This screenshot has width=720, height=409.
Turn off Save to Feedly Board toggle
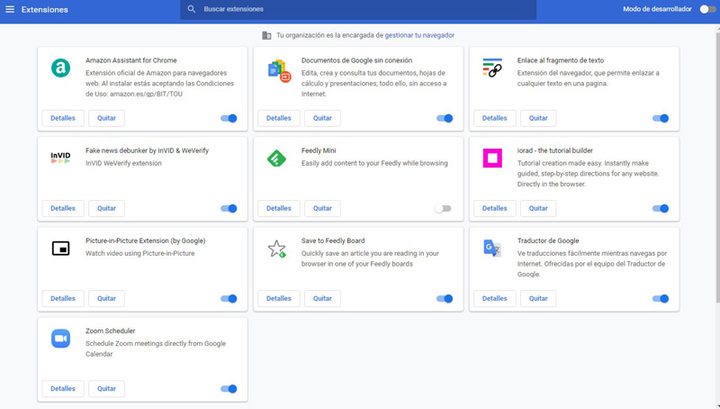(444, 299)
